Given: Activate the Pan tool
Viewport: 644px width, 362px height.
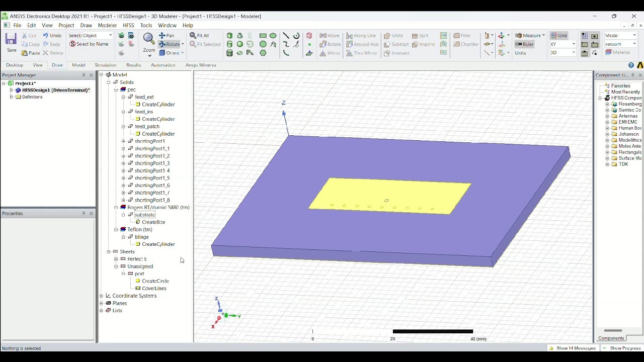Looking at the screenshot, I should coord(167,35).
